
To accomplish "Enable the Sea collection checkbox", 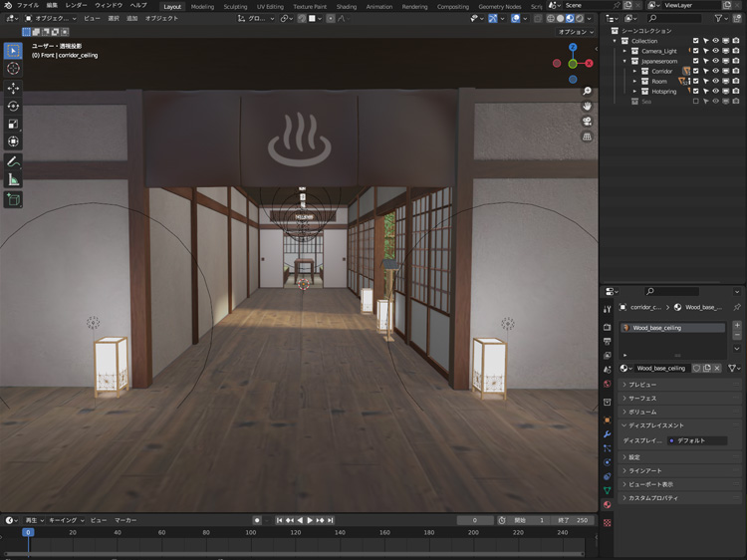I will point(695,101).
